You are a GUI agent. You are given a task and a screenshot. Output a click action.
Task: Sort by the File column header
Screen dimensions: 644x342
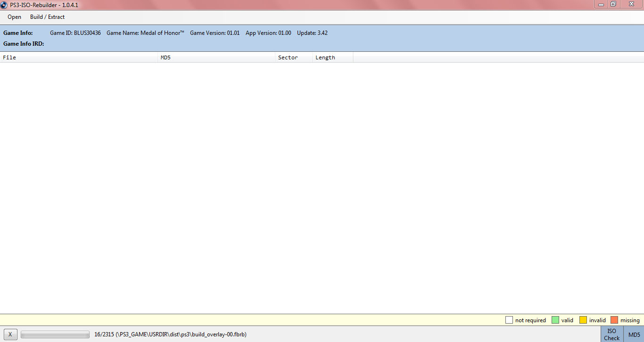[x=79, y=57]
